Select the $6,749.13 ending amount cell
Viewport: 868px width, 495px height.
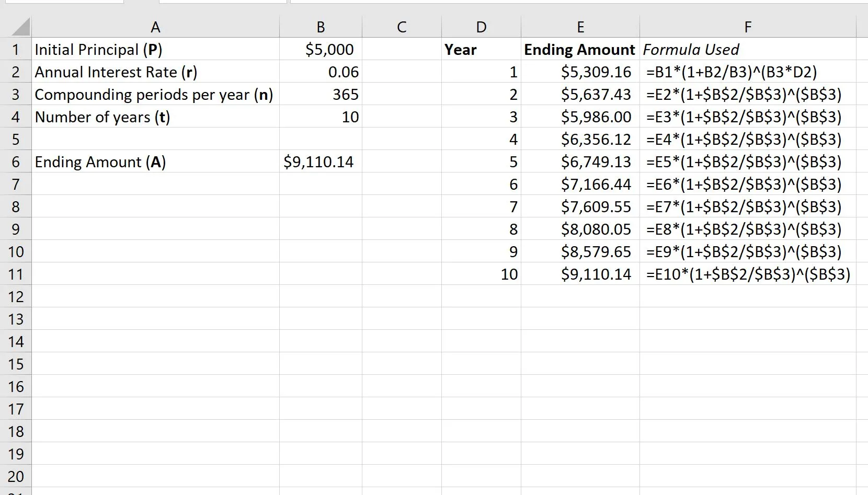(x=580, y=162)
